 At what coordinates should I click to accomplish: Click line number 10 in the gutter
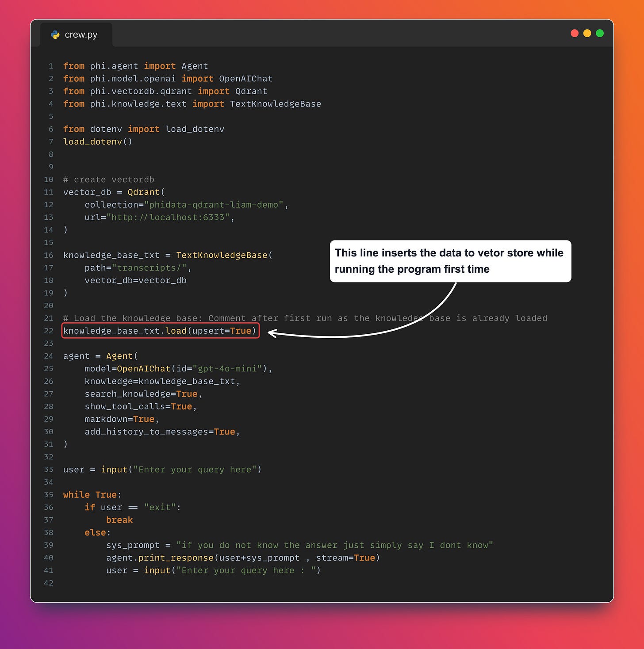click(x=49, y=179)
